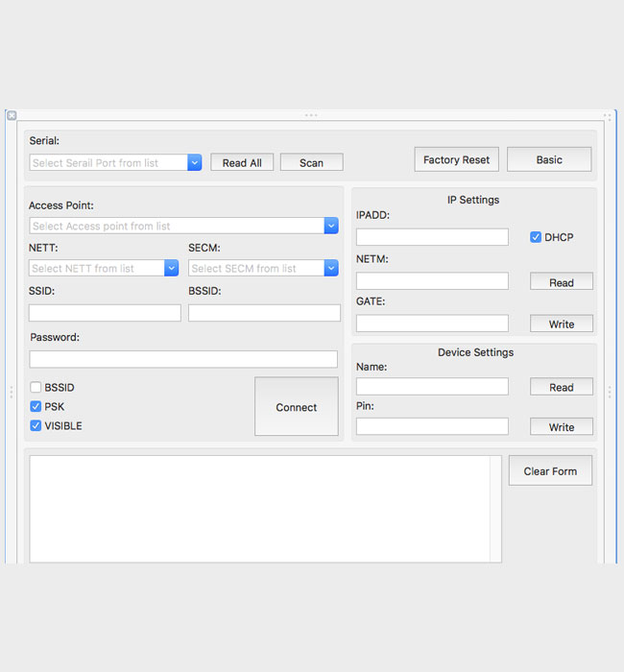Focus the IPADD input field
The image size is (624, 672).
[432, 237]
